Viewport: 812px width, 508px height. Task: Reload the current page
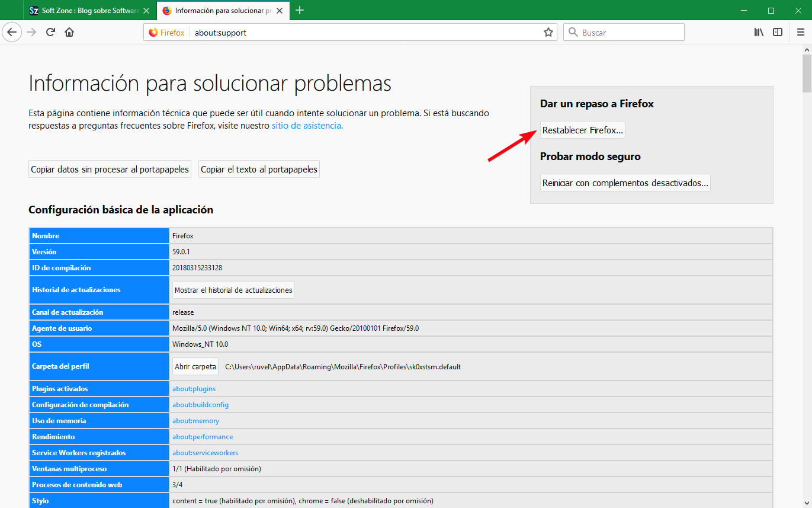pos(51,32)
